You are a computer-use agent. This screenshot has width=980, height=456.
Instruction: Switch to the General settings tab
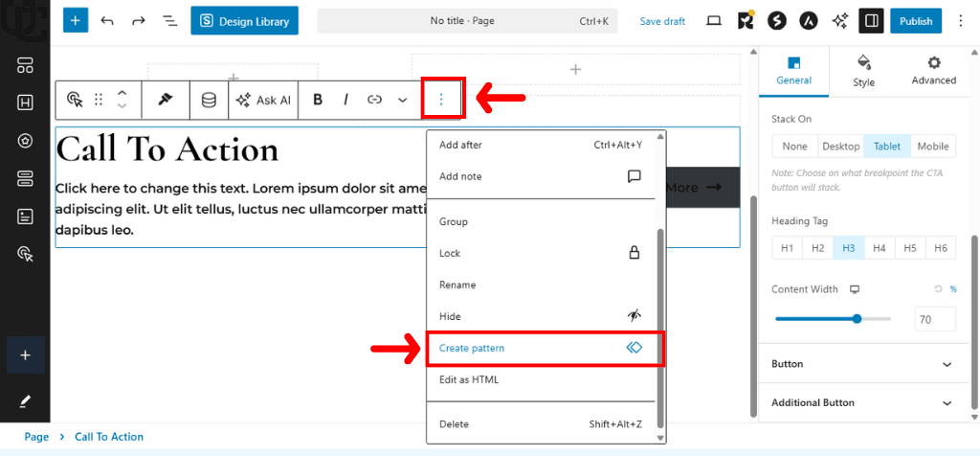point(793,71)
